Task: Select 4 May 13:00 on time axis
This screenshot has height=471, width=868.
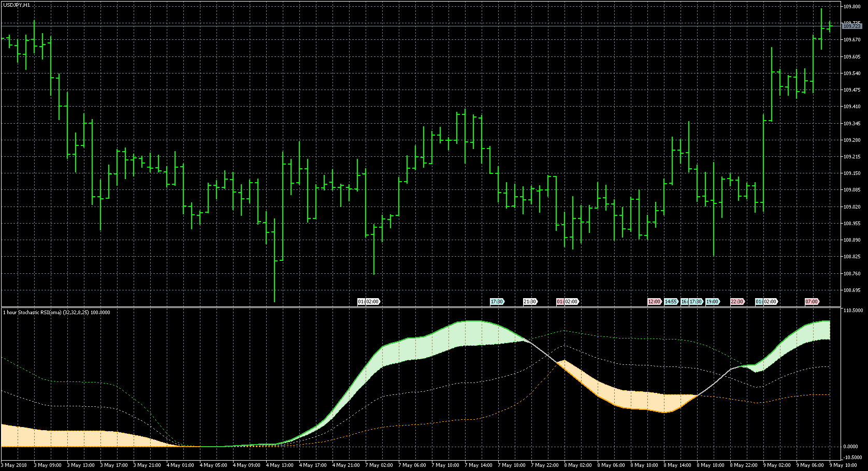Action: [x=280, y=465]
